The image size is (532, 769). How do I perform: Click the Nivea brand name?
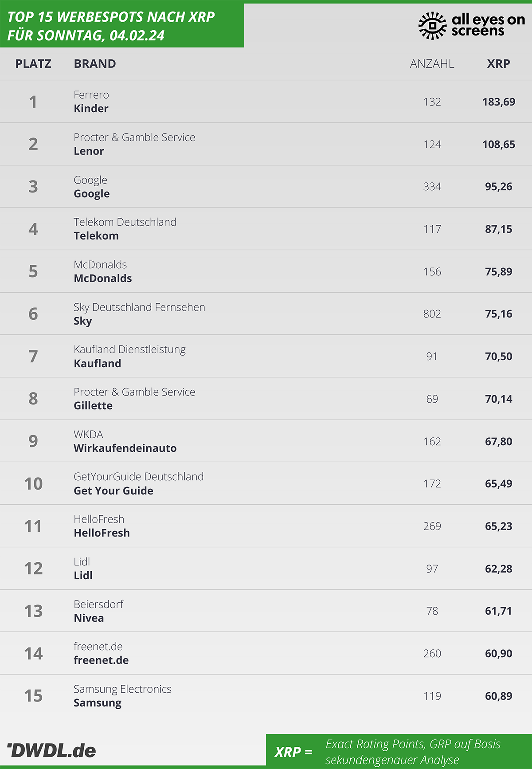tap(89, 618)
